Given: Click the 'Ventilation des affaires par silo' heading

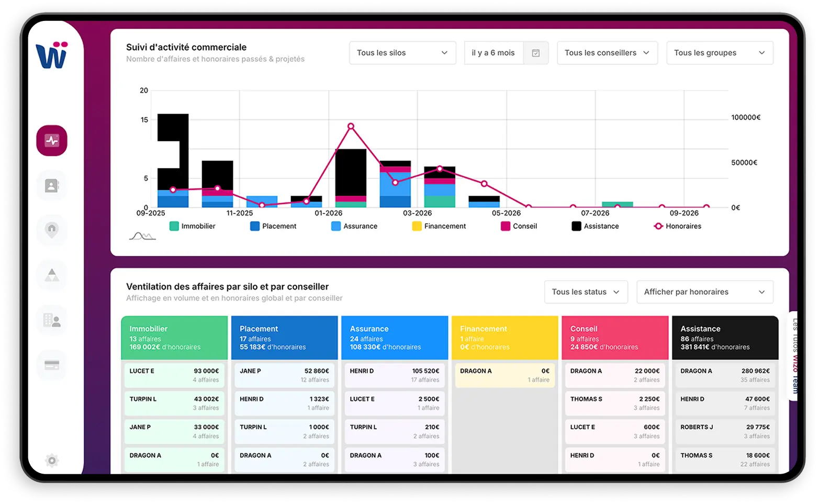Looking at the screenshot, I should click(x=228, y=287).
